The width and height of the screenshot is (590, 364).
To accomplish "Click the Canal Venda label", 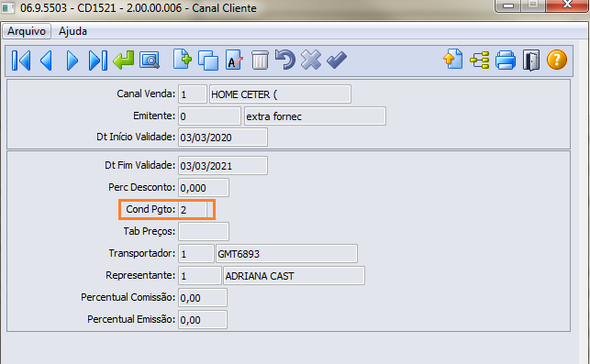I will coord(146,94).
